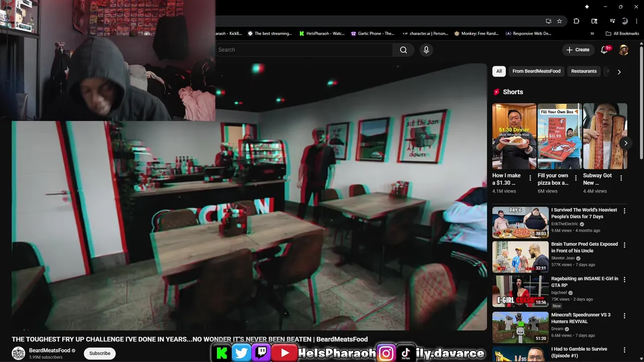Image resolution: width=644 pixels, height=362 pixels.
Task: Open the Gartic Phone bookmark
Action: (x=373, y=34)
